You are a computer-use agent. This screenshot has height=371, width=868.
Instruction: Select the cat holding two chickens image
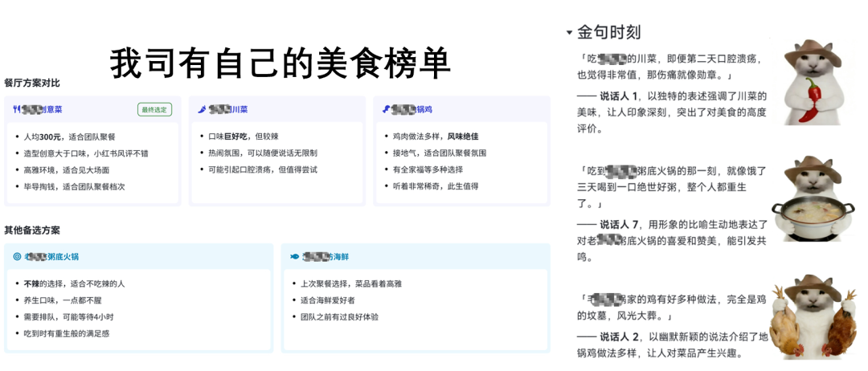pyautogui.click(x=813, y=316)
